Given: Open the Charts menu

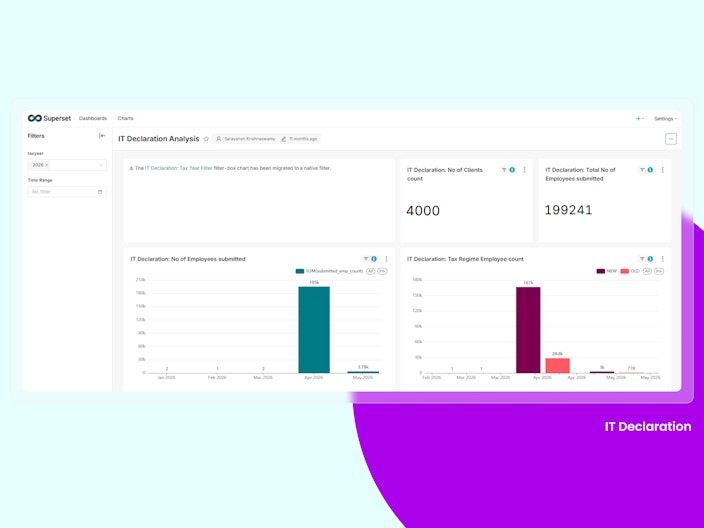Looking at the screenshot, I should tap(125, 119).
